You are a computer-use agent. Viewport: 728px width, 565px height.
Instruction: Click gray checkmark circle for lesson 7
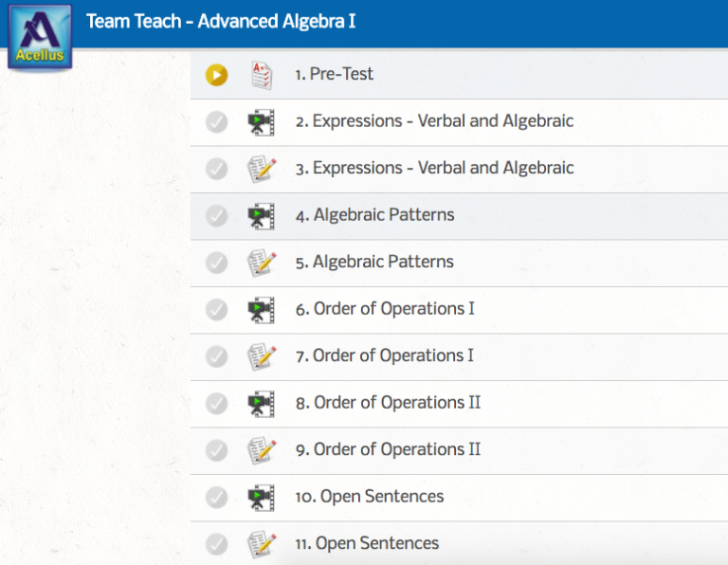(217, 356)
